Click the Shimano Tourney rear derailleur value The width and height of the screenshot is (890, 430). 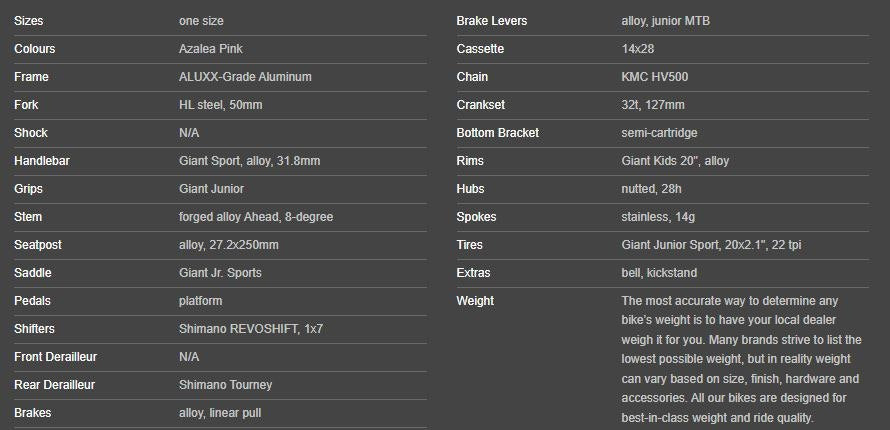click(225, 385)
